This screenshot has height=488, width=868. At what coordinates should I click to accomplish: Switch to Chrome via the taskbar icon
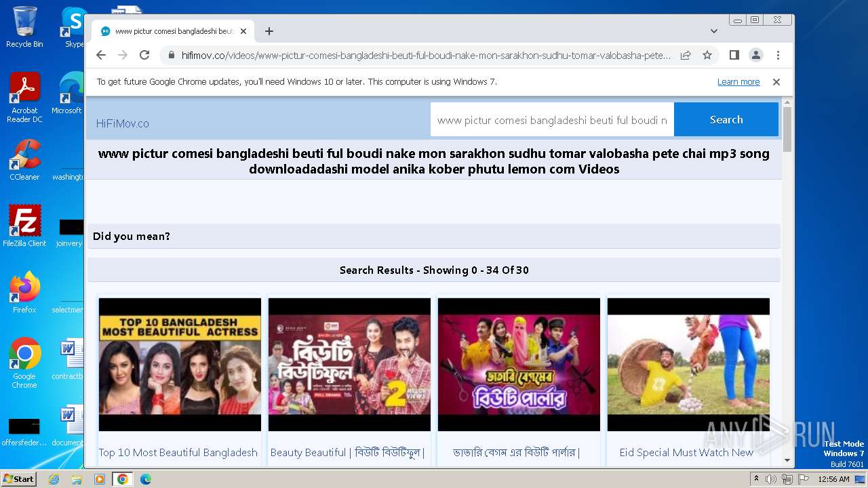(122, 479)
